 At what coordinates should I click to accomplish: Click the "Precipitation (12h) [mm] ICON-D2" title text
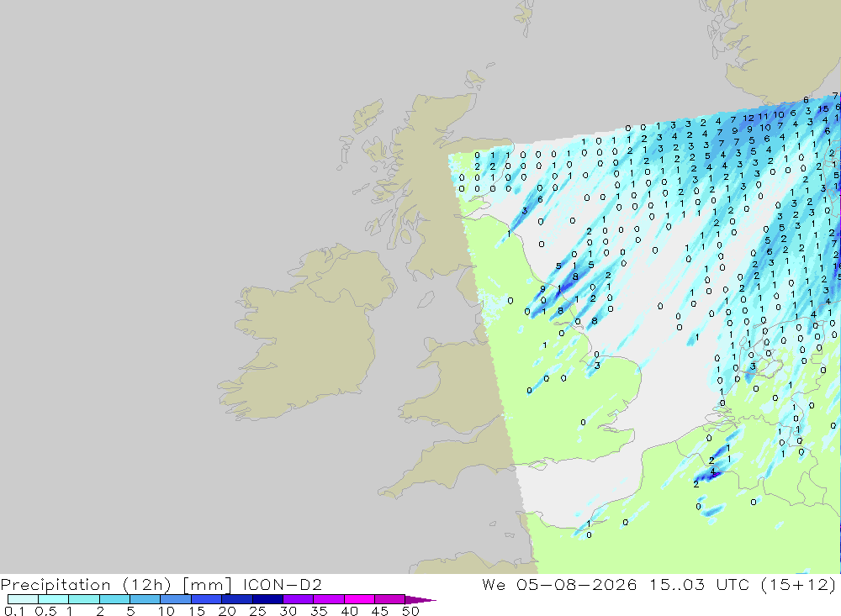pos(161,584)
